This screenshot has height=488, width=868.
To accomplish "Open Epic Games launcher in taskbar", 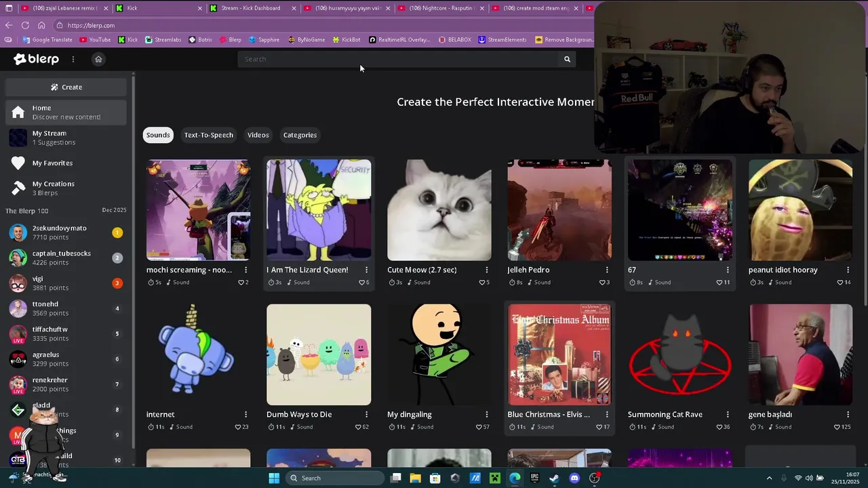I will (534, 478).
